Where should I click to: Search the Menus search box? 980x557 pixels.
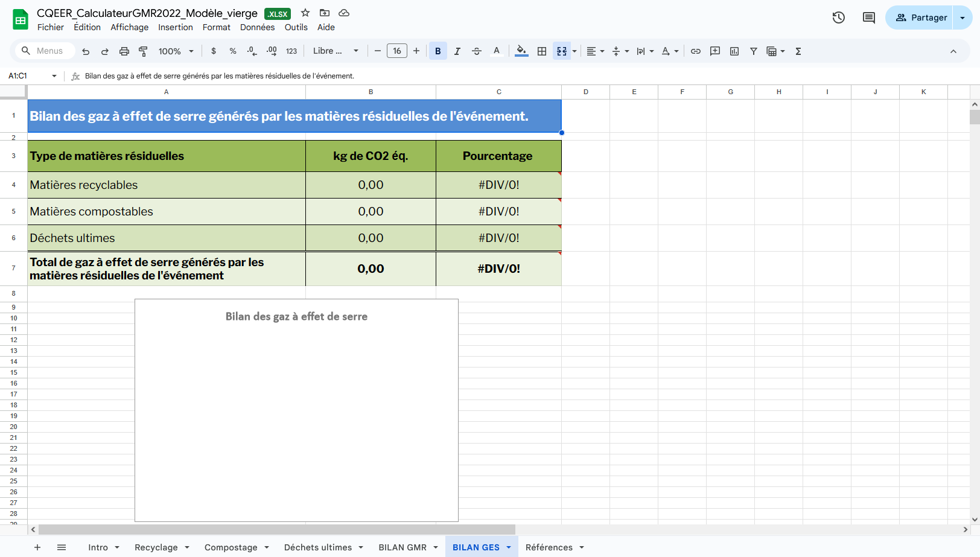(46, 51)
